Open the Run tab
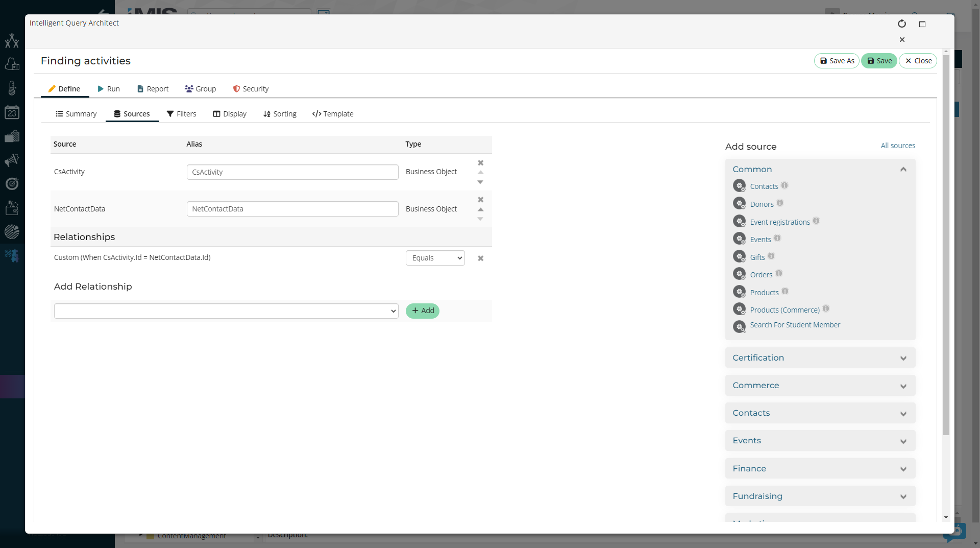980x548 pixels. [109, 89]
